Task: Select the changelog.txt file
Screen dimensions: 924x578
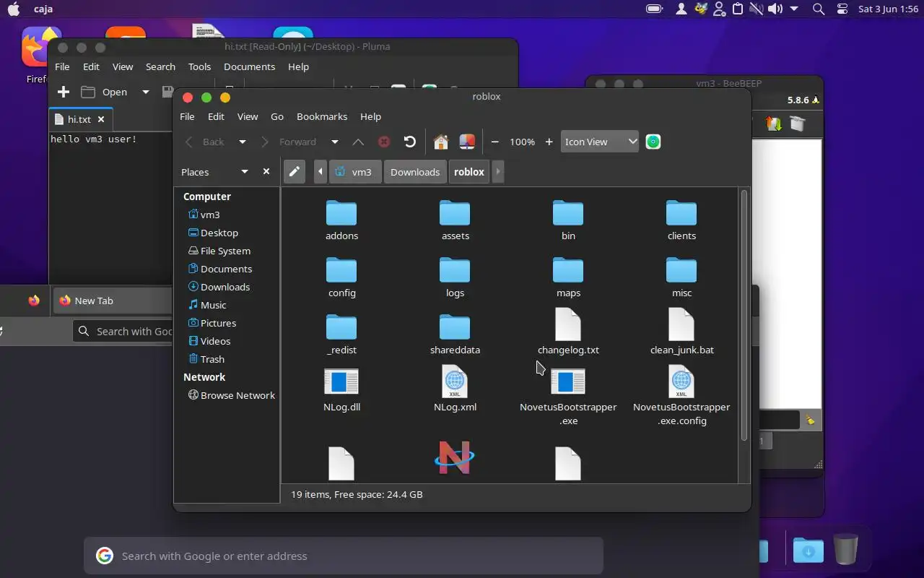Action: [x=568, y=332]
